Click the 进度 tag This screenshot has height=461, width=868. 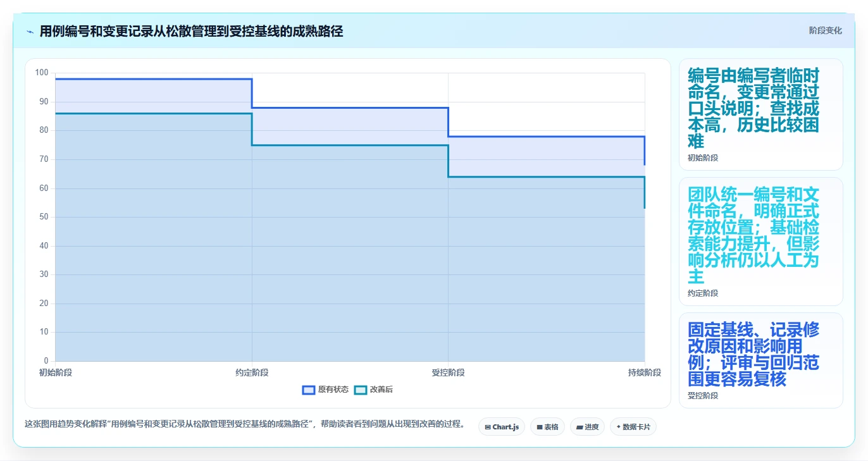click(x=587, y=427)
